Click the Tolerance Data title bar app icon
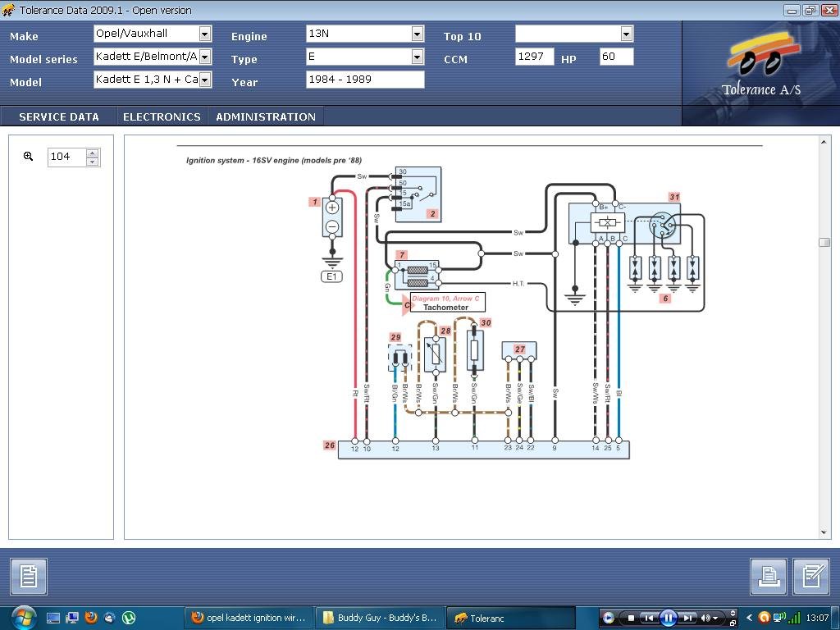Screen dimensions: 840x630 (8, 10)
